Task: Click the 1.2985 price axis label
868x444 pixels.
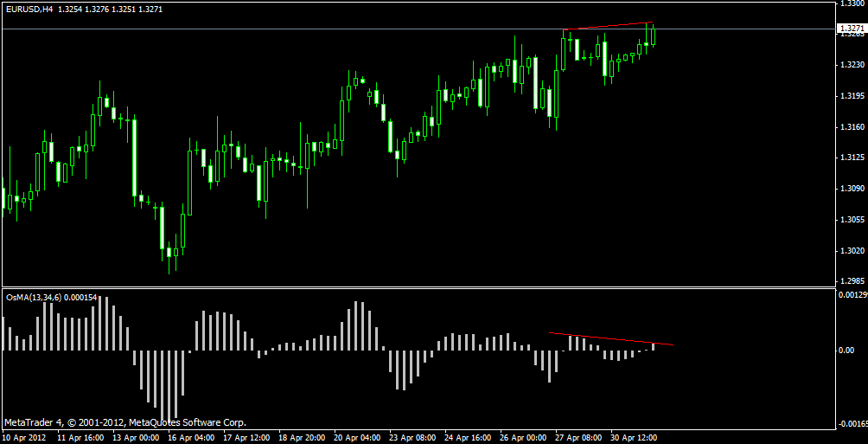Action: (852, 280)
